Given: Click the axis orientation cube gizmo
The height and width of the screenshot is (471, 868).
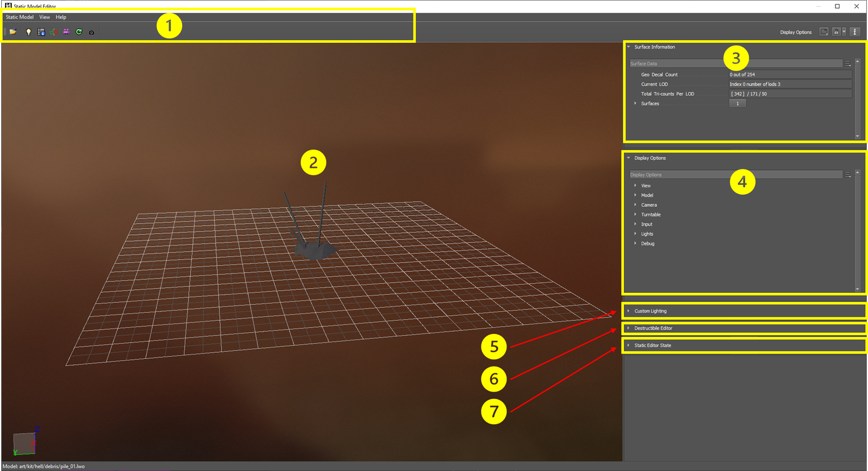Looking at the screenshot, I should tap(25, 442).
